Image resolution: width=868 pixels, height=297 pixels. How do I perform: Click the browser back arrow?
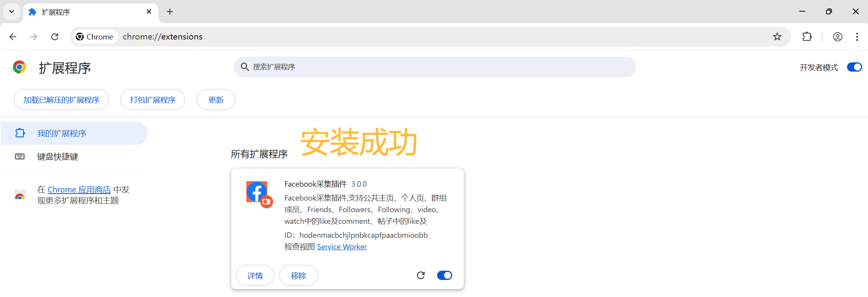pos(13,37)
